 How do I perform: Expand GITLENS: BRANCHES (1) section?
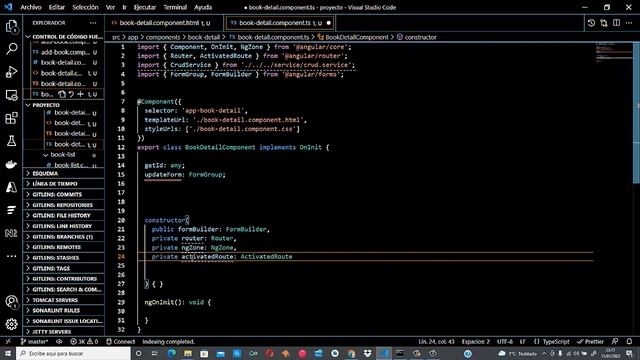point(63,237)
